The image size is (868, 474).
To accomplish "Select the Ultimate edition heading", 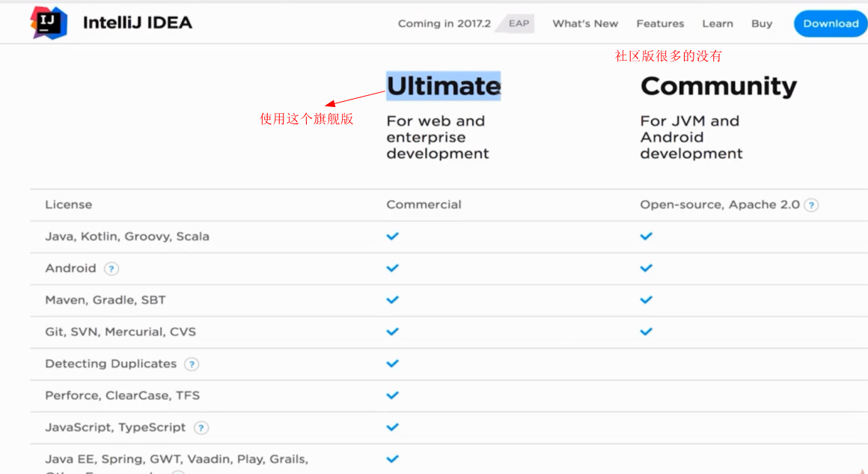I will pos(444,86).
